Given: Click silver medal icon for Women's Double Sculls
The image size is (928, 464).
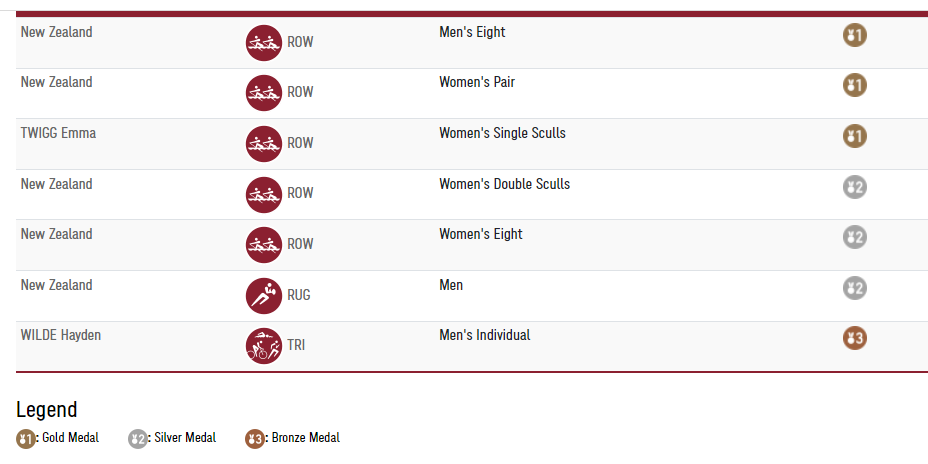Looking at the screenshot, I should click(x=854, y=187).
